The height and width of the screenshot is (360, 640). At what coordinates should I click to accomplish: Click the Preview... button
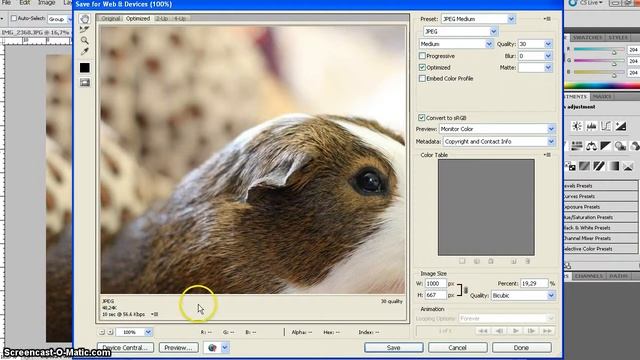coord(178,348)
